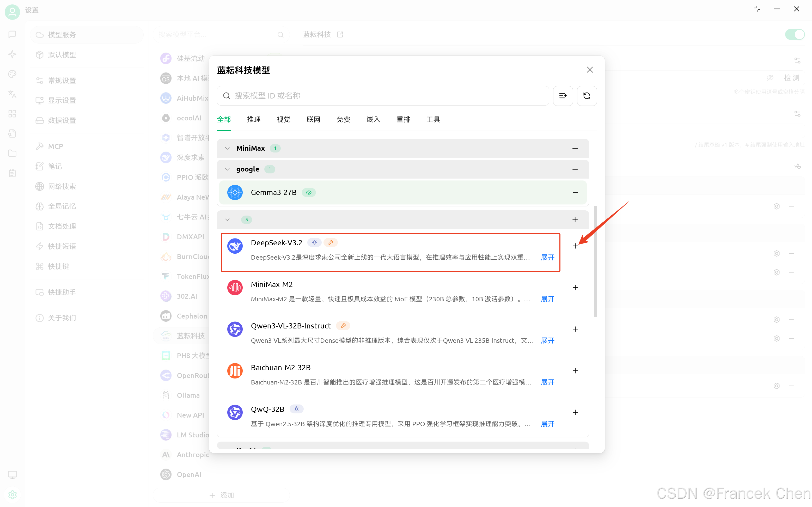Image resolution: width=812 pixels, height=507 pixels.
Task: Expand Qwen3-VL-32B-Instruct description with 展开
Action: [x=547, y=341]
